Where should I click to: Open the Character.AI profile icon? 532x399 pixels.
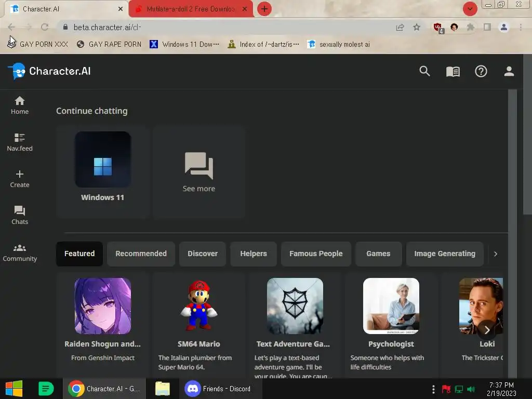click(x=509, y=71)
